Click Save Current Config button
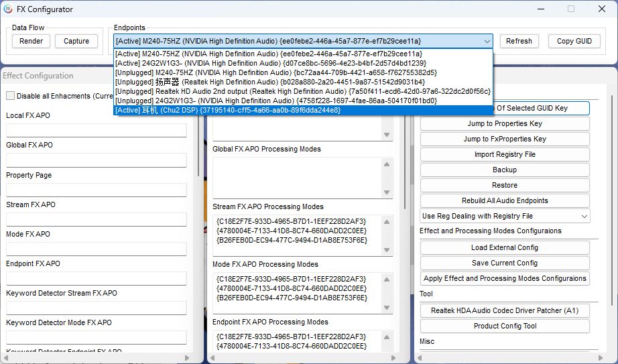The width and height of the screenshot is (618, 364). (505, 263)
